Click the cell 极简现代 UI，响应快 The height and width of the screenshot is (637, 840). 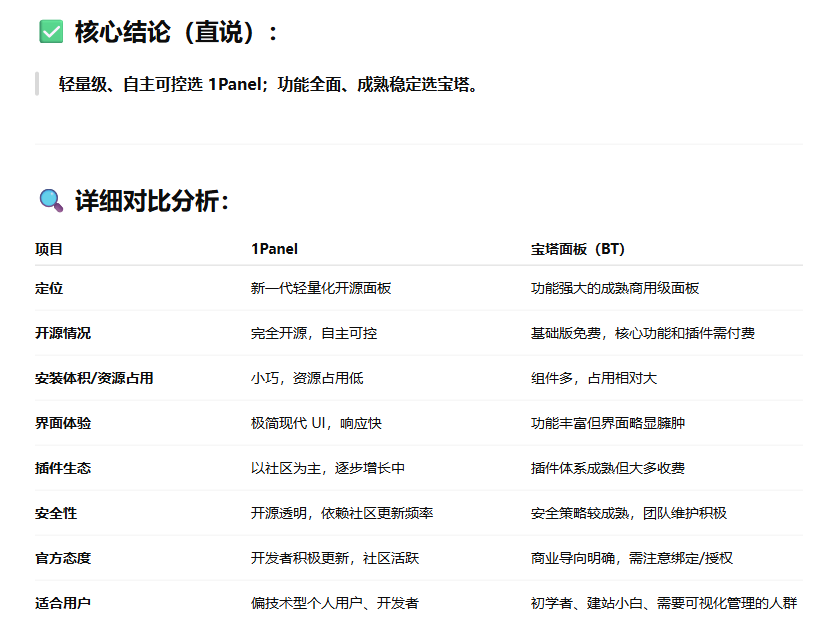pyautogui.click(x=316, y=423)
